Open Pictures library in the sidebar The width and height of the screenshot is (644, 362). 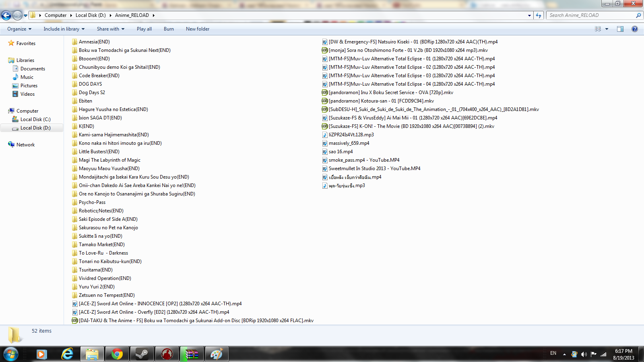29,86
